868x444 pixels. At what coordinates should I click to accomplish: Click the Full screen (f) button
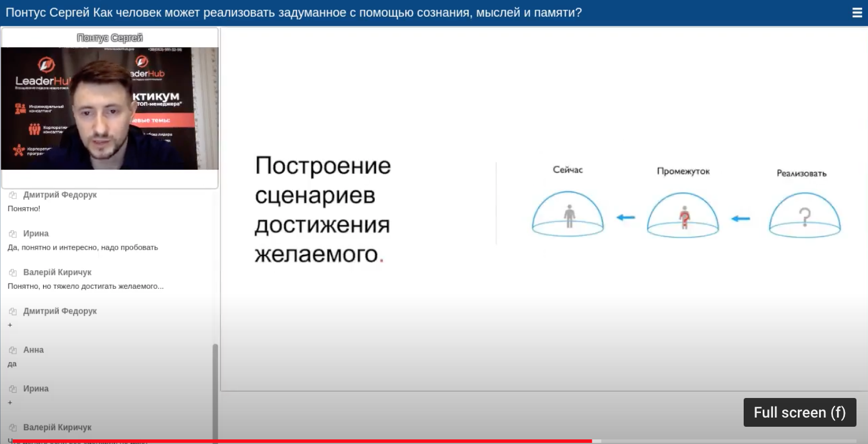tap(800, 412)
